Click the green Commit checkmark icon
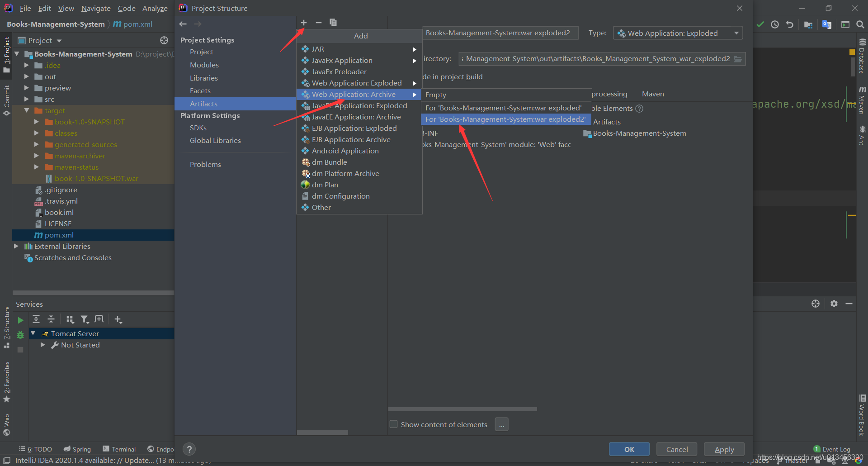 pos(760,24)
